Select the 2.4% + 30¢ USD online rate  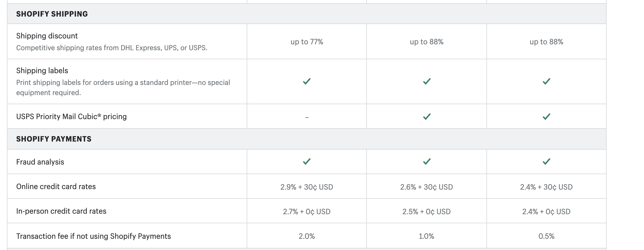point(547,187)
